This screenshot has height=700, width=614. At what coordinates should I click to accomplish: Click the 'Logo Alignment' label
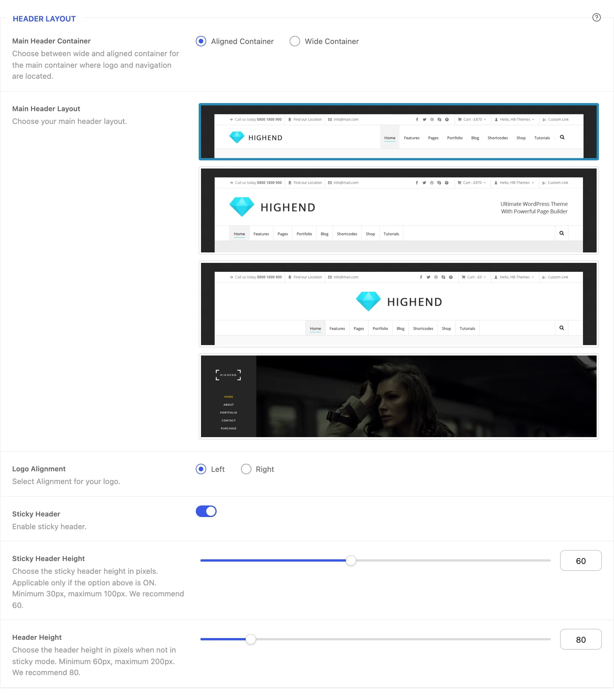pyautogui.click(x=39, y=469)
